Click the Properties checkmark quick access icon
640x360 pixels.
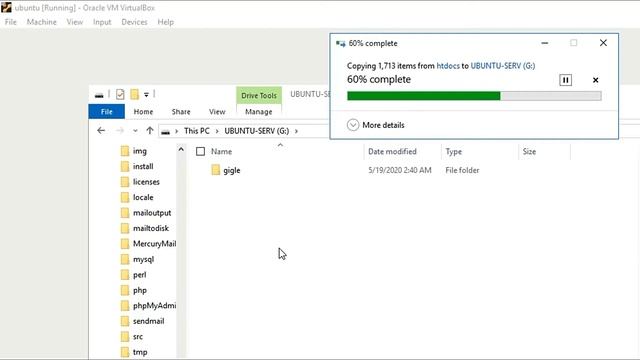click(x=120, y=94)
